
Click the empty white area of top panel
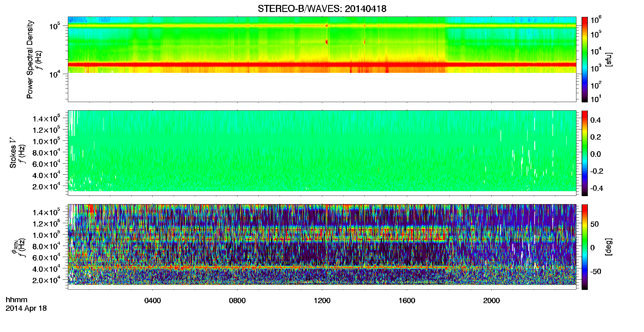[322, 87]
